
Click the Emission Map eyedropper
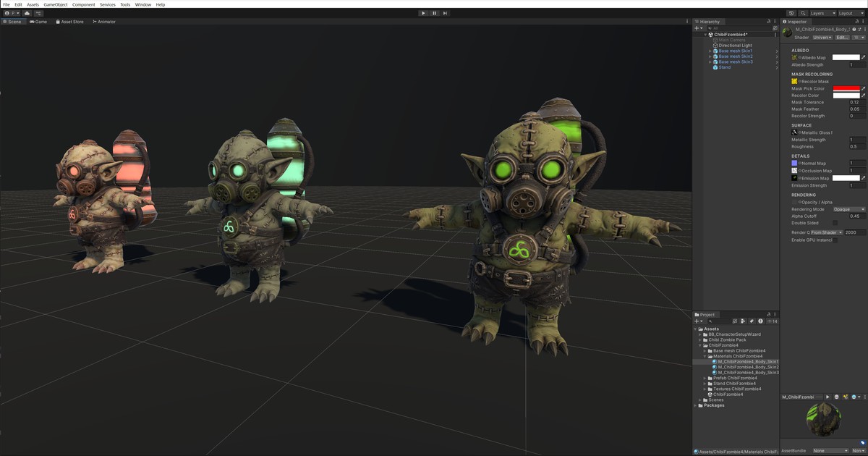(x=863, y=178)
